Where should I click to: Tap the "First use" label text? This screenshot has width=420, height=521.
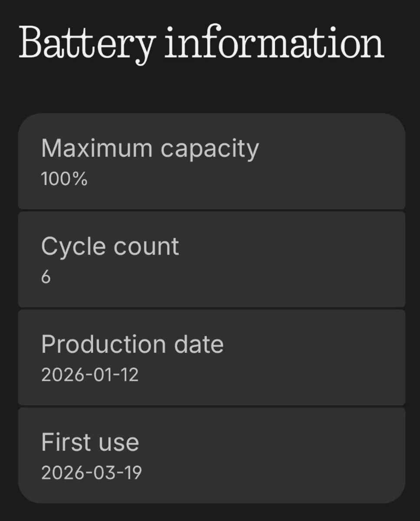pos(90,442)
